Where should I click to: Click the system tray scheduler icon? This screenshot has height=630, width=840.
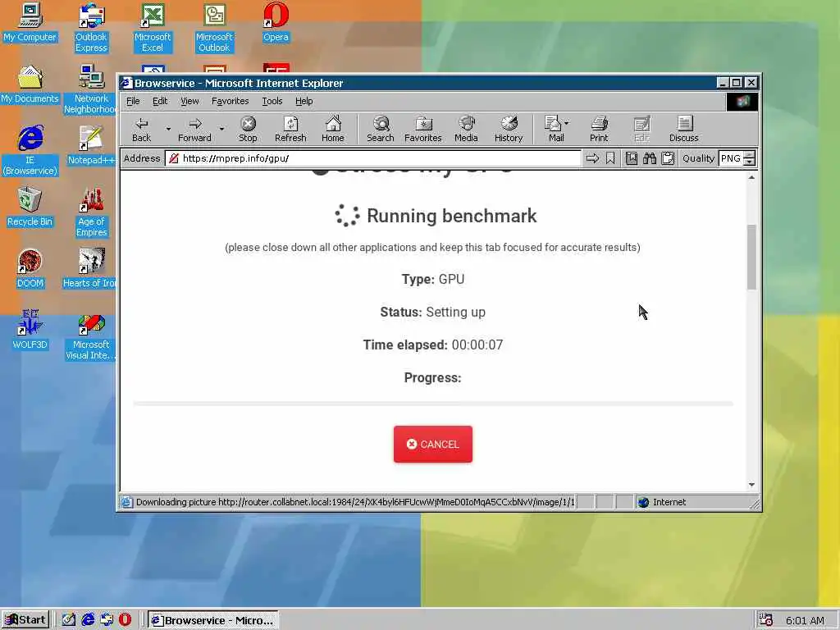pos(766,620)
